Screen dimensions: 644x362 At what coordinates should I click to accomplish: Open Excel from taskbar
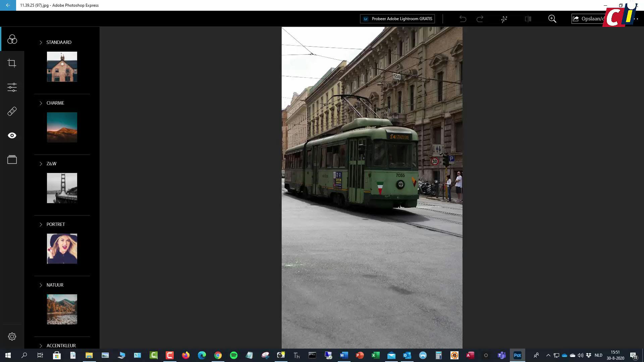375,355
